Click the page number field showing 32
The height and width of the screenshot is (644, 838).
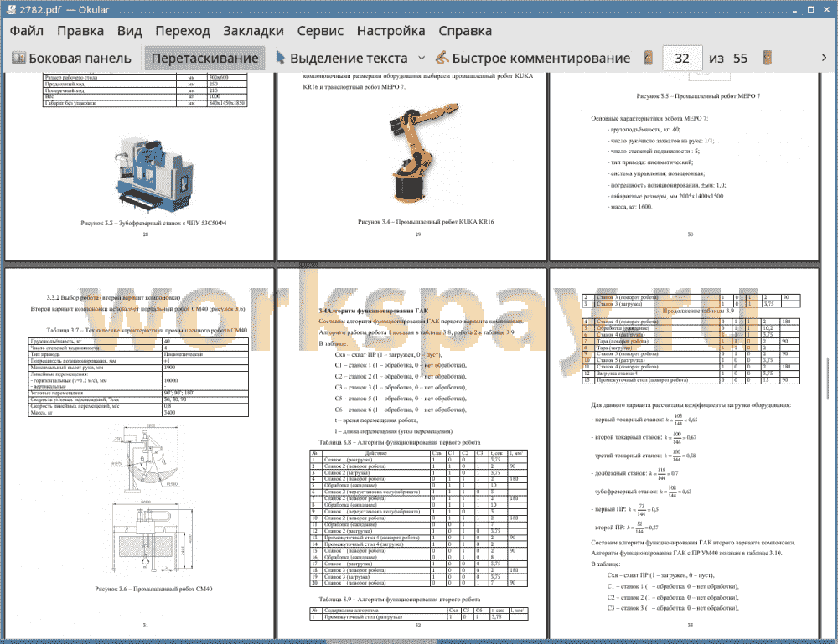(x=682, y=59)
